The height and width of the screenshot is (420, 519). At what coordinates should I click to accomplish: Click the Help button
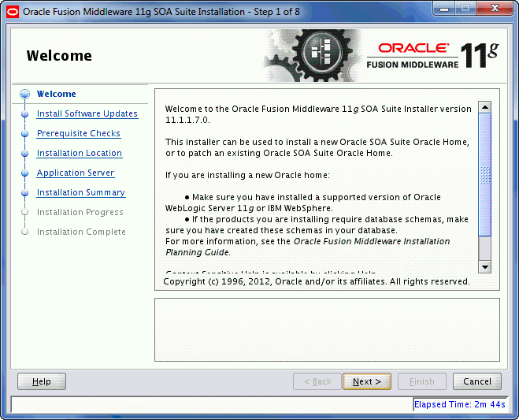point(42,381)
